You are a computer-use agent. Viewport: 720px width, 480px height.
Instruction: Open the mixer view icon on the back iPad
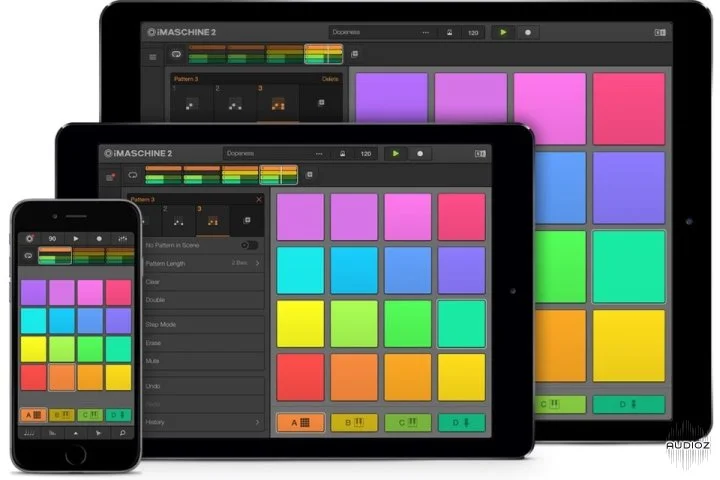[x=660, y=33]
